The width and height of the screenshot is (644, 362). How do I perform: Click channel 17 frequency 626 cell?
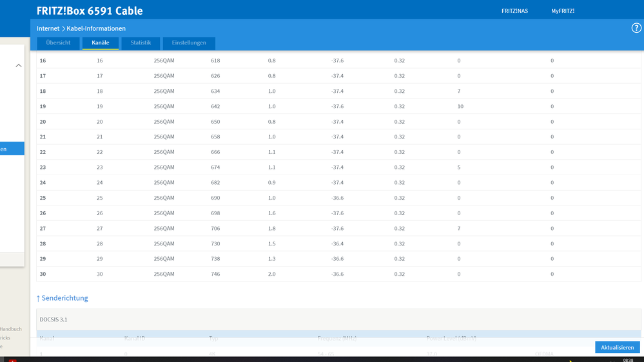coord(215,76)
